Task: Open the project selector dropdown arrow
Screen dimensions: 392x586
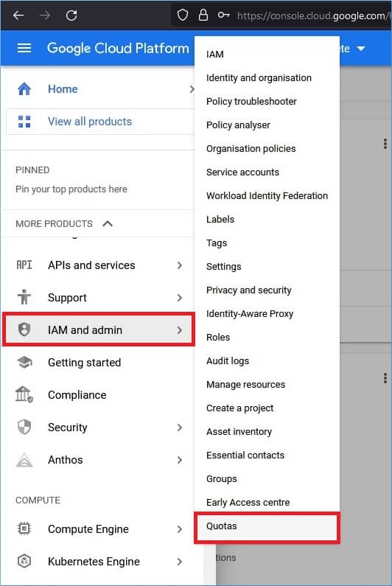Action: coord(361,49)
